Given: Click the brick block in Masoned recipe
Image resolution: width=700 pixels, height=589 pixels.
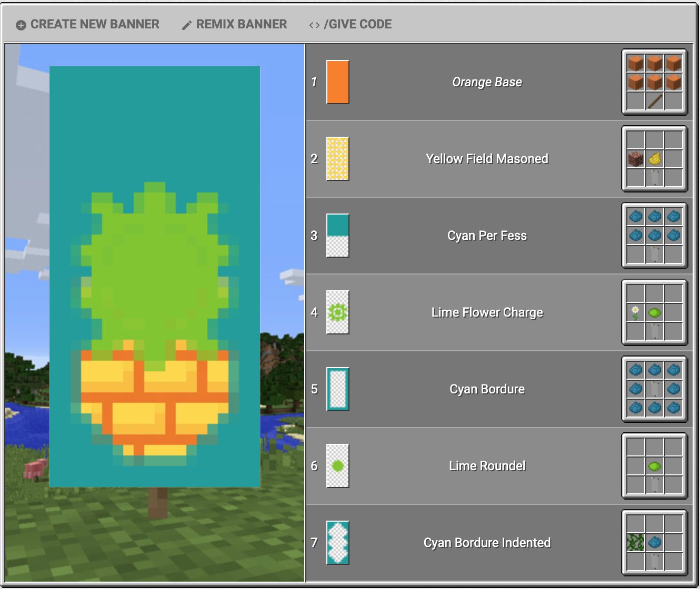Looking at the screenshot, I should (x=636, y=159).
